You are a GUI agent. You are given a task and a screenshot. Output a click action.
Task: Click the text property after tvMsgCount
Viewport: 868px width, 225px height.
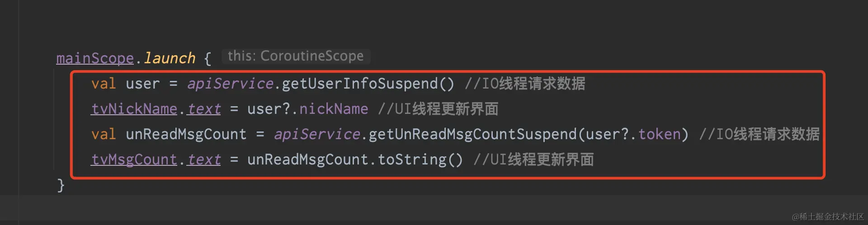[204, 159]
